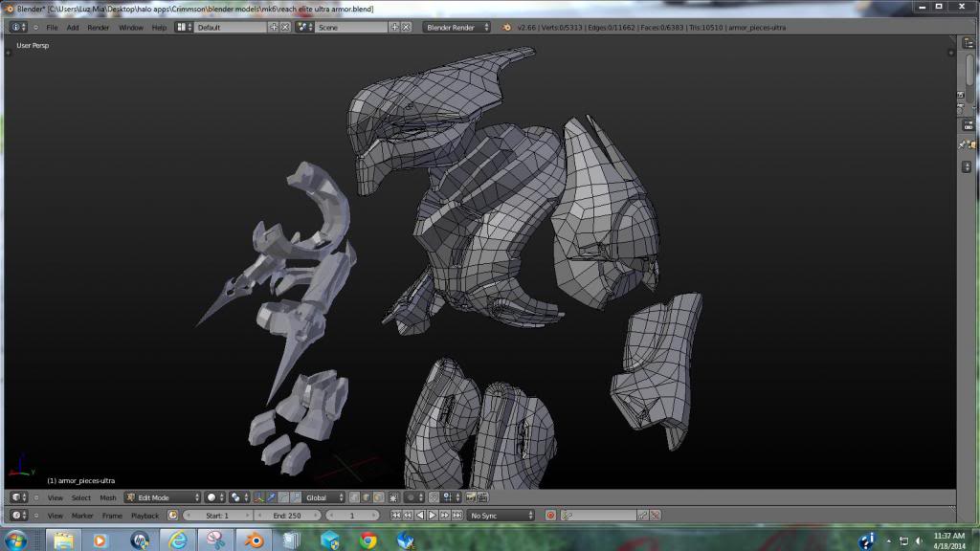Viewport: 980px width, 551px height.
Task: Open the Playback menu
Action: [x=145, y=516]
